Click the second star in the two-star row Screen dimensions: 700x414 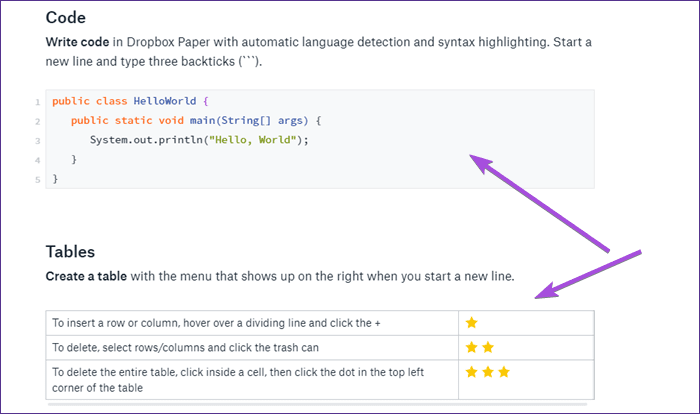(488, 347)
